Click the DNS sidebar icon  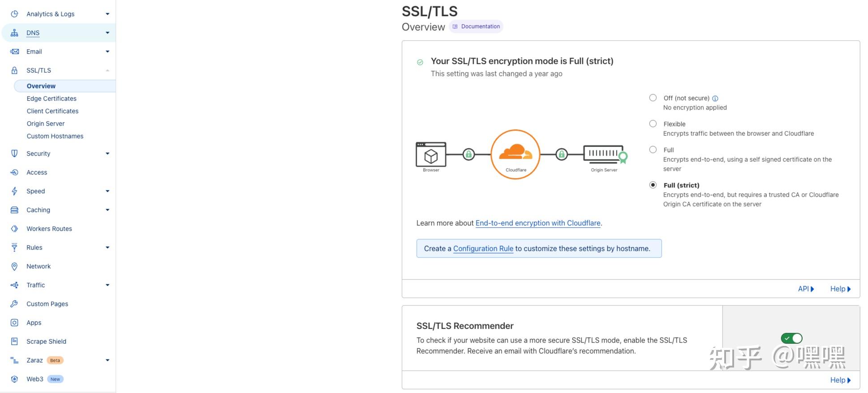(x=14, y=33)
